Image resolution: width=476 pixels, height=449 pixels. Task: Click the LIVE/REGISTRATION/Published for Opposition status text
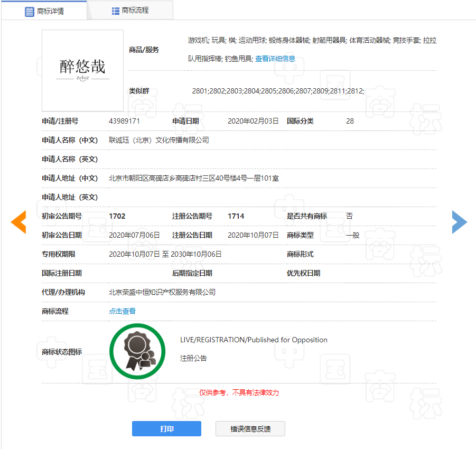[x=254, y=340]
